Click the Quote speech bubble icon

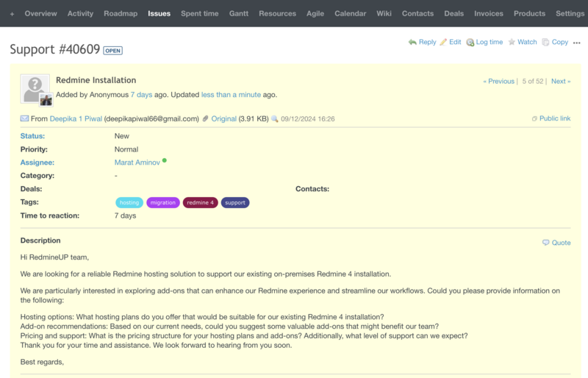pyautogui.click(x=545, y=243)
